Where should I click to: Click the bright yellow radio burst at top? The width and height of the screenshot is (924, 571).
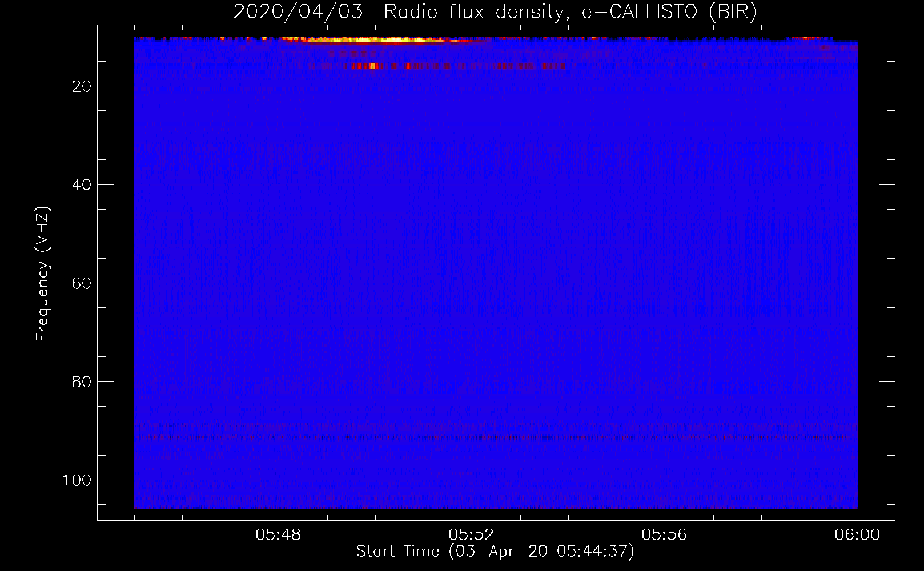coord(377,40)
